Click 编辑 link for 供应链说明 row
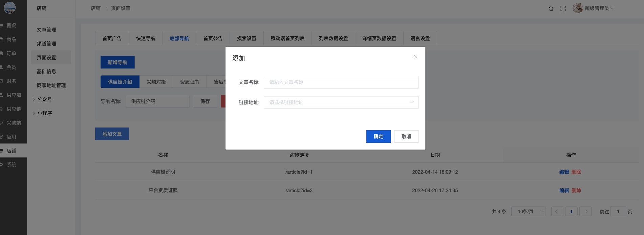 (x=564, y=172)
